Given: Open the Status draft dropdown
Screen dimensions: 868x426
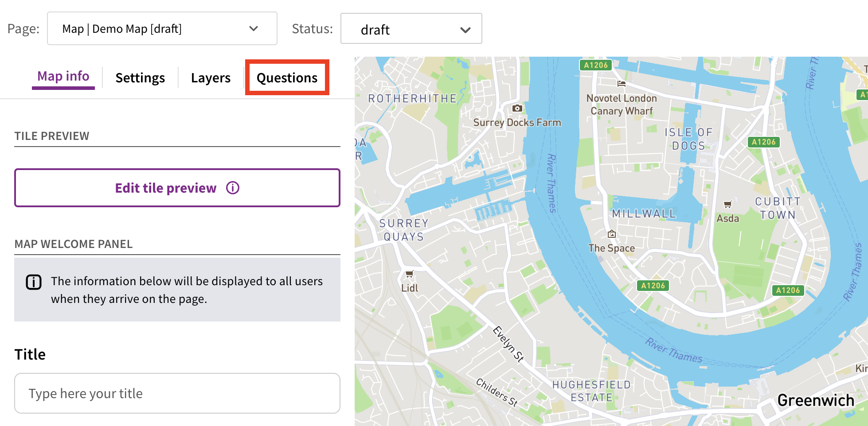Looking at the screenshot, I should pos(411,29).
